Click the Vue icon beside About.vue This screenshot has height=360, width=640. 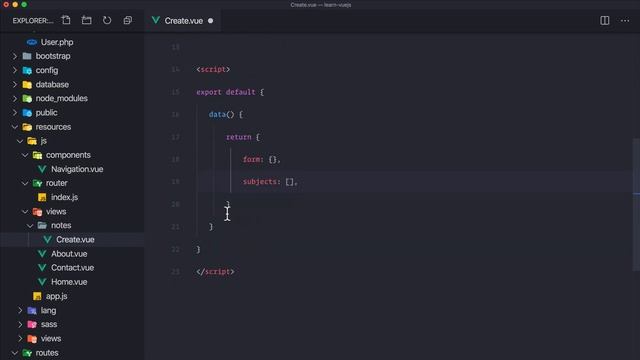(x=42, y=254)
